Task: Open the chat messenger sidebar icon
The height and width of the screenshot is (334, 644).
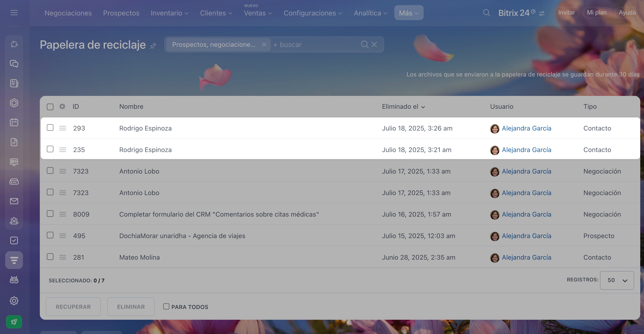Action: tap(14, 64)
